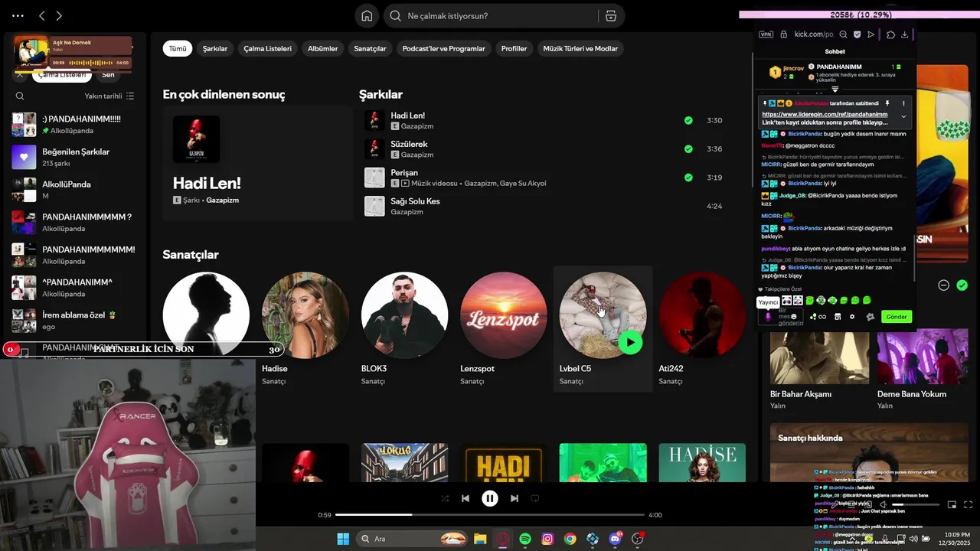980x551 pixels.
Task: Open pinned message three-dot options
Action: click(903, 103)
